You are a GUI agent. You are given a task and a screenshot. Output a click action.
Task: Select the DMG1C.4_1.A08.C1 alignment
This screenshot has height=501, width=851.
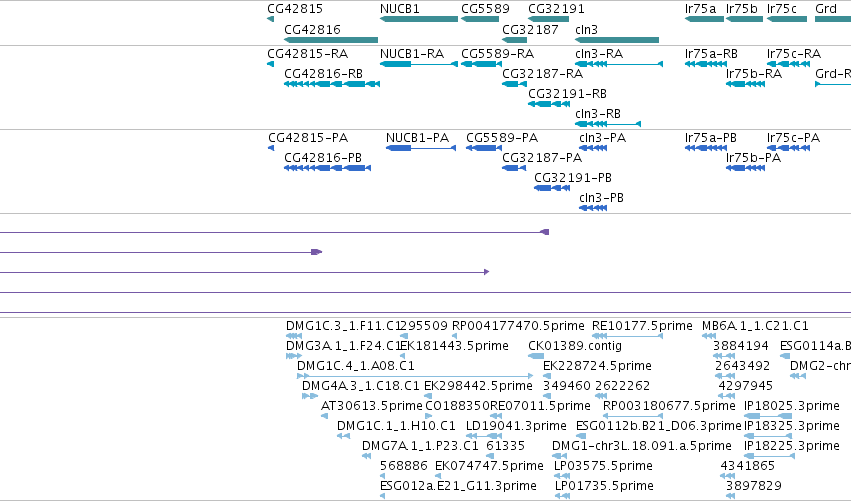(x=415, y=376)
